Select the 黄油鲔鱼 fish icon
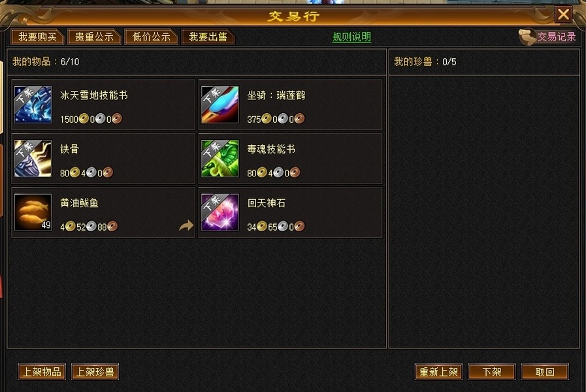 (x=33, y=212)
